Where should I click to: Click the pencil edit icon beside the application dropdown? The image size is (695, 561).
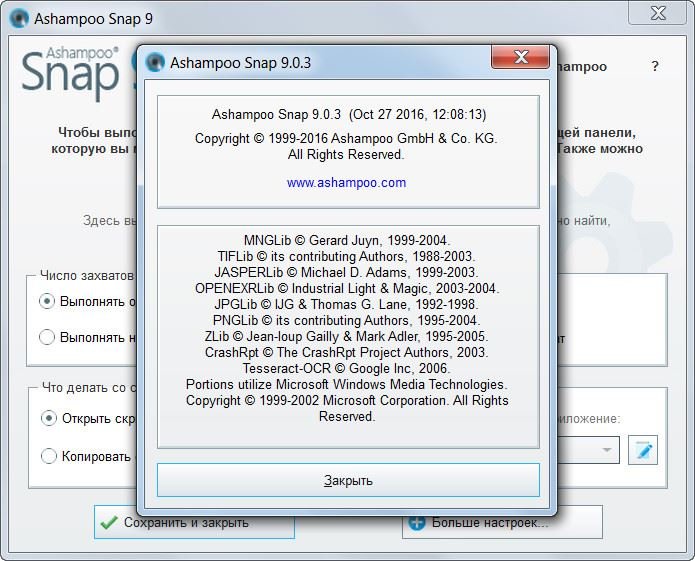643,450
